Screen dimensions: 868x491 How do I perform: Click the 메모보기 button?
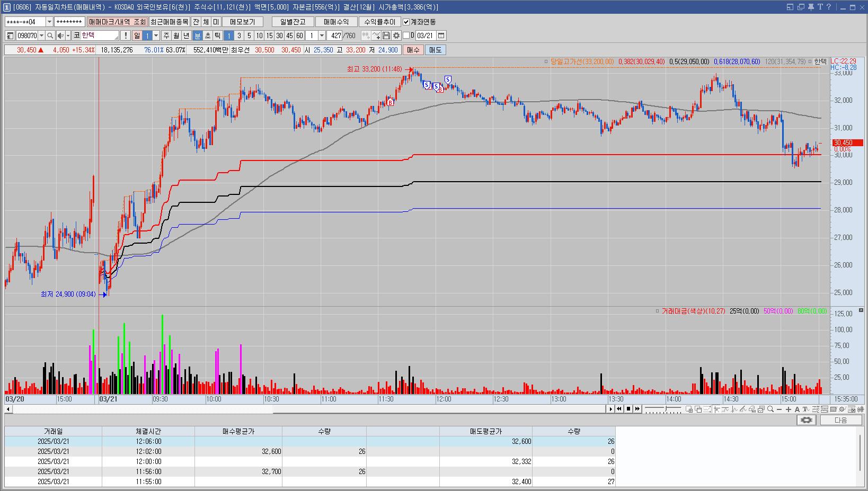coord(242,22)
